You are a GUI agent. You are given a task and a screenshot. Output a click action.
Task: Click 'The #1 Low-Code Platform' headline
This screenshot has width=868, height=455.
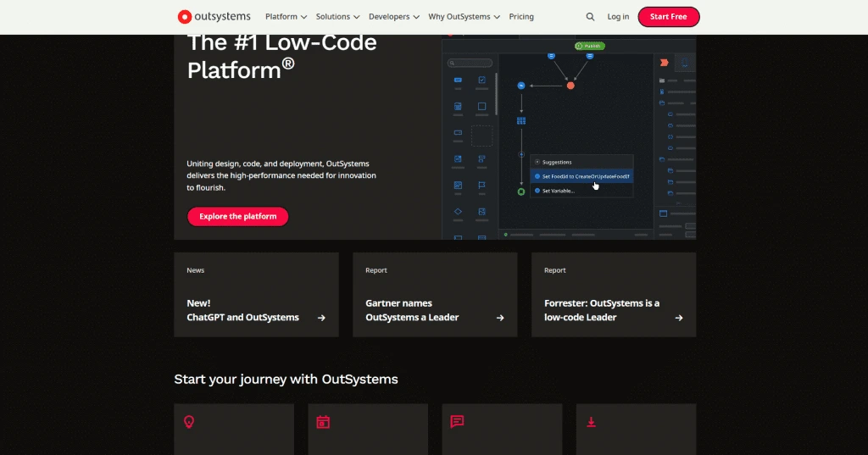coord(281,57)
